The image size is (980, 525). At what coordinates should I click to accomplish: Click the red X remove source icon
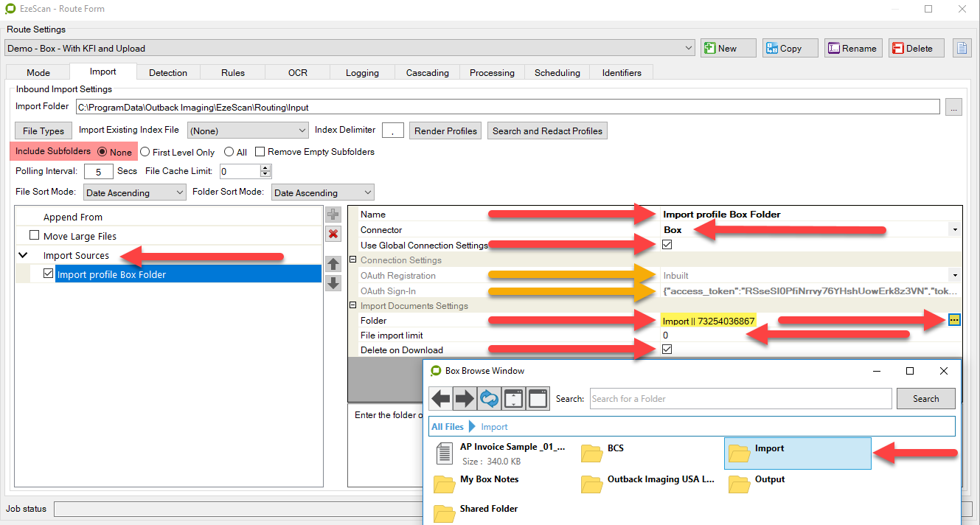[x=333, y=234]
